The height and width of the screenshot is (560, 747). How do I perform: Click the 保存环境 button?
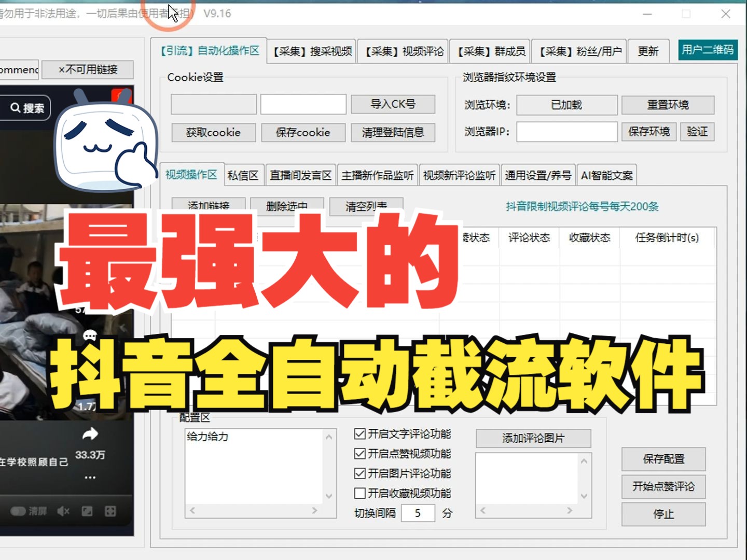tap(649, 132)
